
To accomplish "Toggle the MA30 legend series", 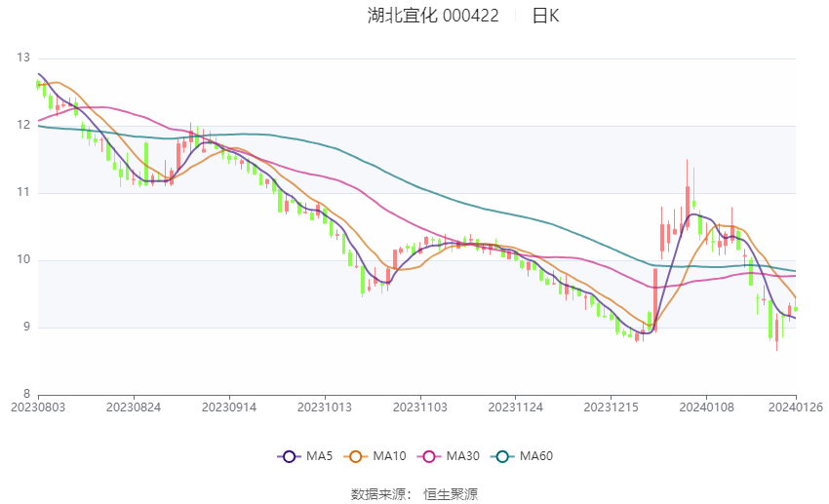I will 449,456.
